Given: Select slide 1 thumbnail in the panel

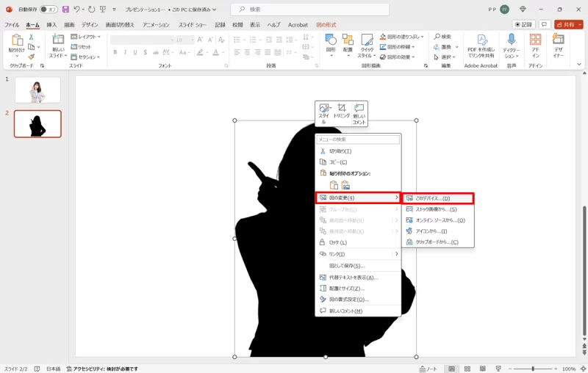Looking at the screenshot, I should (x=37, y=90).
